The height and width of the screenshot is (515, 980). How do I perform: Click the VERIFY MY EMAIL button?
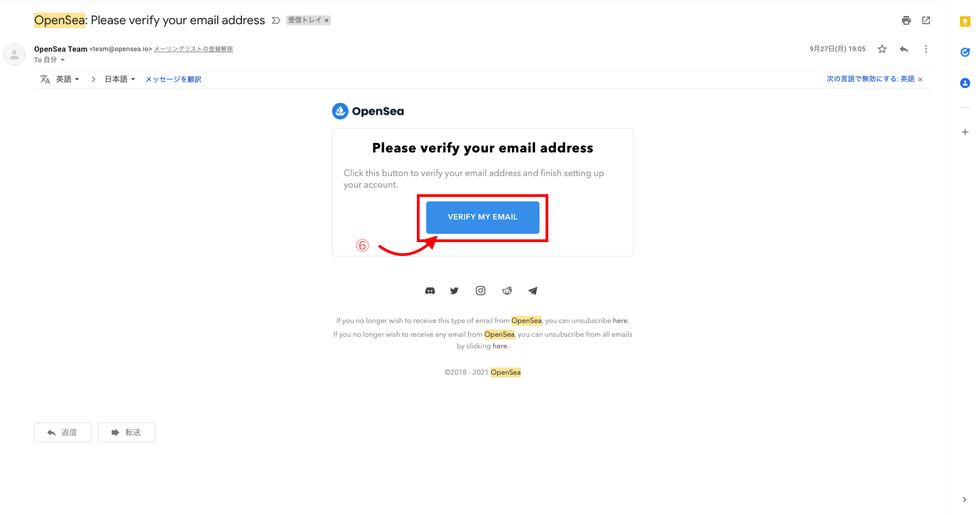[483, 217]
